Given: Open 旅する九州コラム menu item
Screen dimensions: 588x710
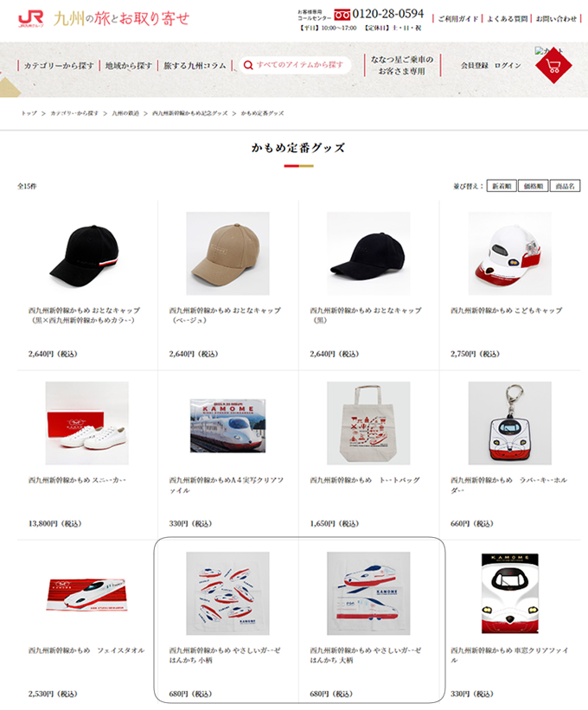Looking at the screenshot, I should click(195, 66).
